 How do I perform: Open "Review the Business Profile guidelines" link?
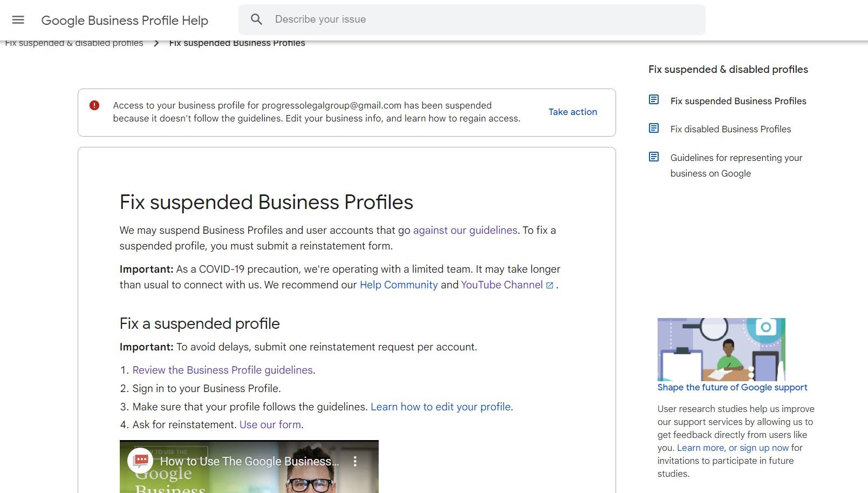(x=223, y=370)
